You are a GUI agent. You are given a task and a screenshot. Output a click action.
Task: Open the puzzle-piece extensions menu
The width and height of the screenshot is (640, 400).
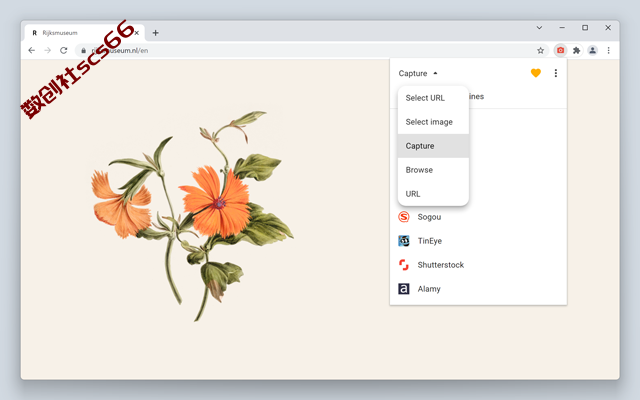point(576,50)
